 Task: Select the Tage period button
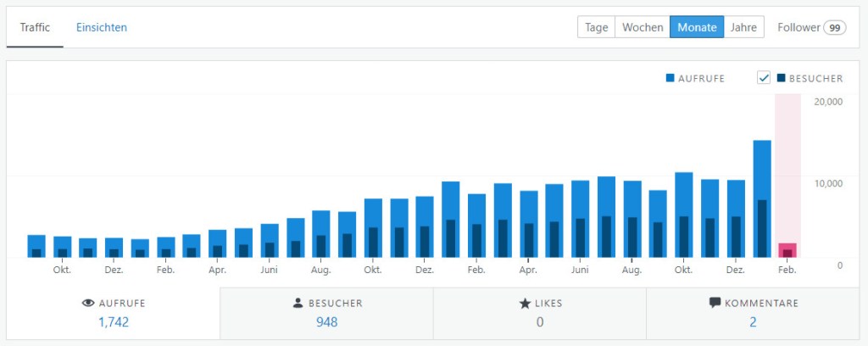click(x=596, y=27)
